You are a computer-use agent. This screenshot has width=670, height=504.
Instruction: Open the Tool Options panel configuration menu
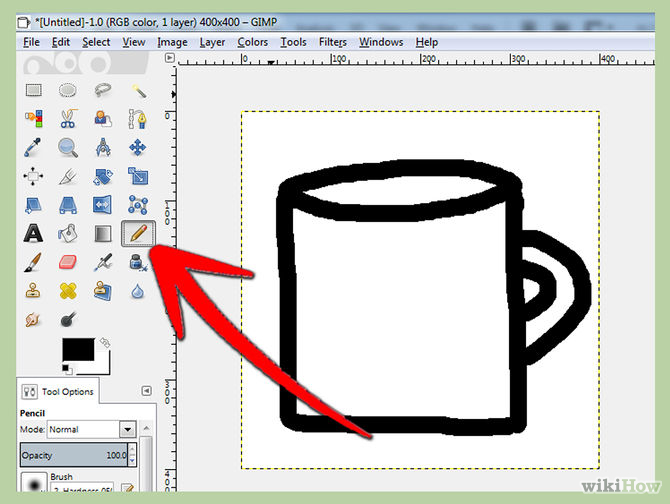click(147, 391)
